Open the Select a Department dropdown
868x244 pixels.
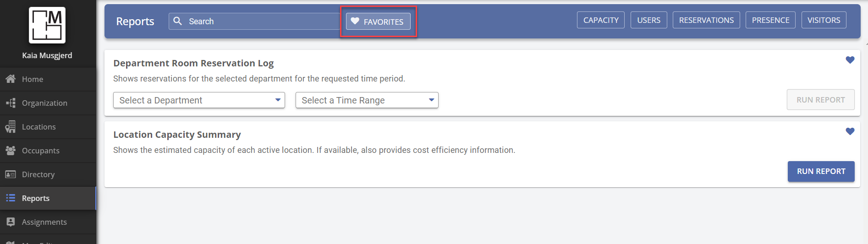tap(199, 100)
